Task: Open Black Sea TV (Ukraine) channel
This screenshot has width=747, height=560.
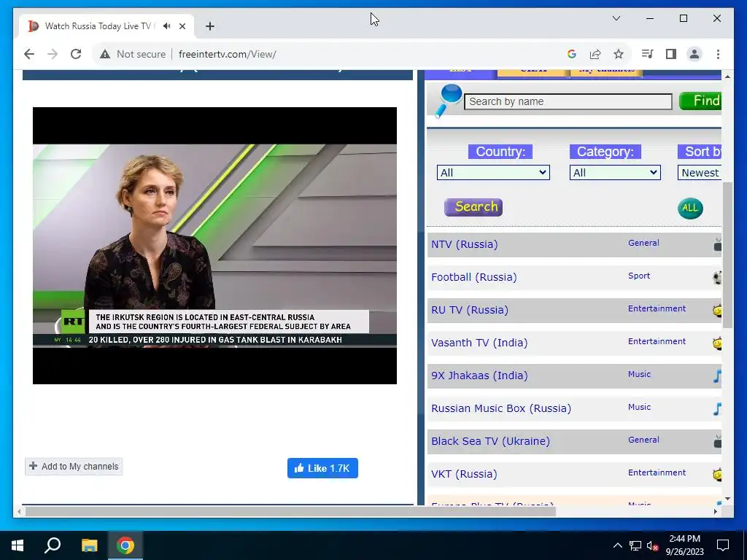Action: point(490,441)
